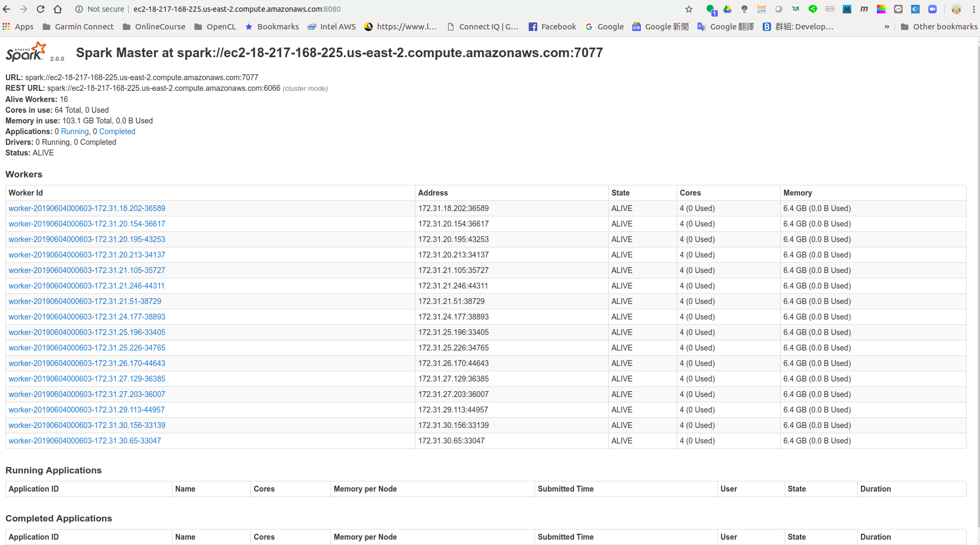Open worker 172.31.25.226-34765 details

click(x=87, y=348)
